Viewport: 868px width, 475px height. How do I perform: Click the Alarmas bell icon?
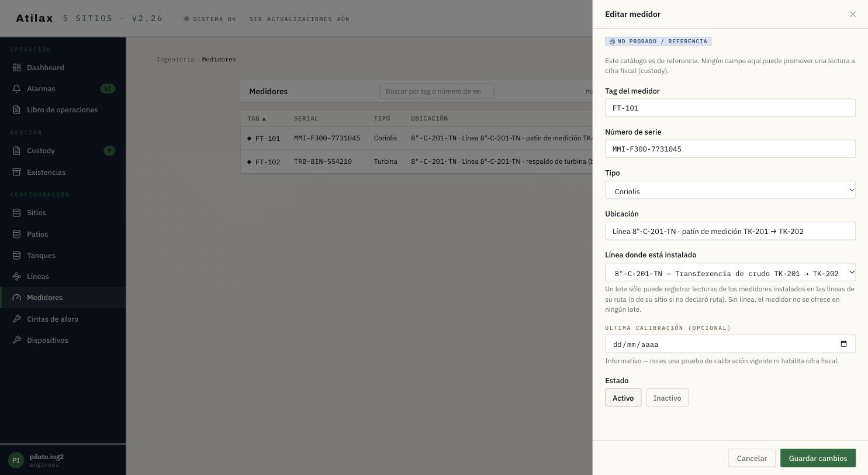17,89
